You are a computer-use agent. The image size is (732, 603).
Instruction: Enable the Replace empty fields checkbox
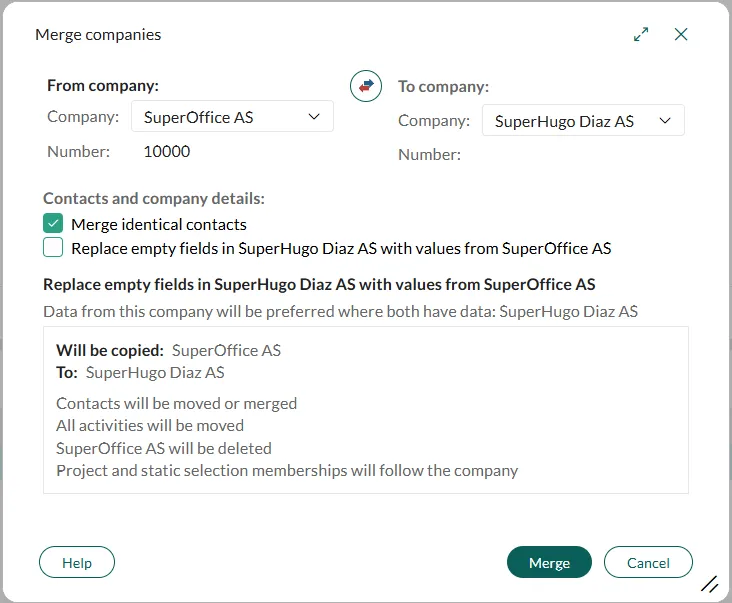[x=53, y=247]
